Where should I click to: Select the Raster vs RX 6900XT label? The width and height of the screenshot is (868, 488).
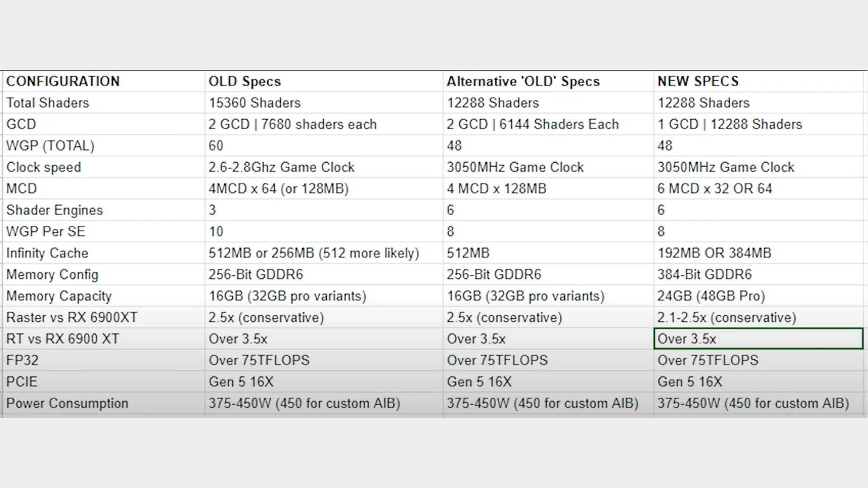[104, 317]
